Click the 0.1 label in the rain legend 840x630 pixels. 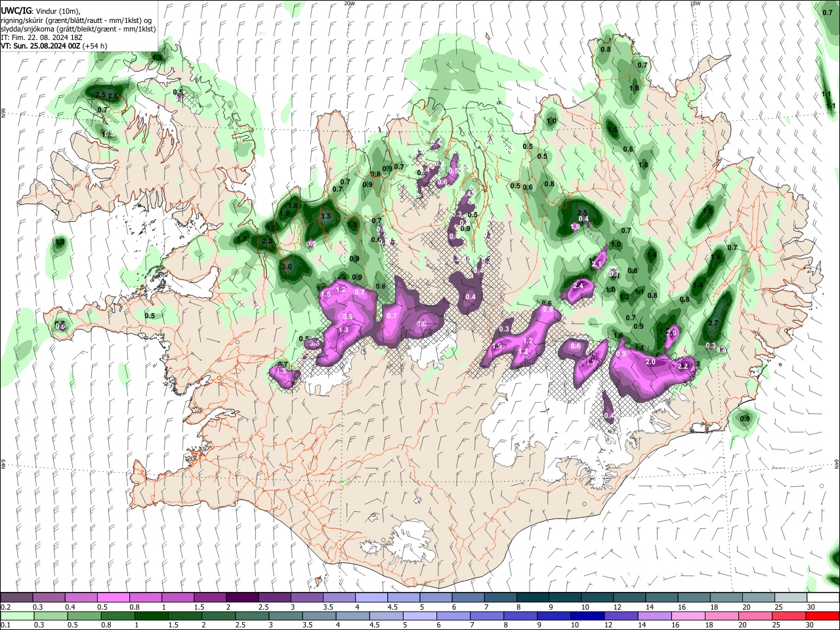coord(6,625)
